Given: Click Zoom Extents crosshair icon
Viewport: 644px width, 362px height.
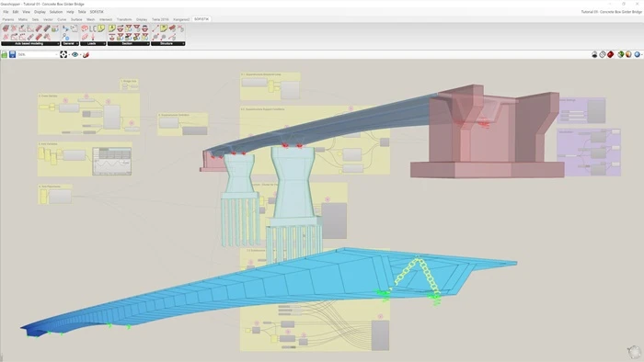Looking at the screenshot, I should [63, 54].
